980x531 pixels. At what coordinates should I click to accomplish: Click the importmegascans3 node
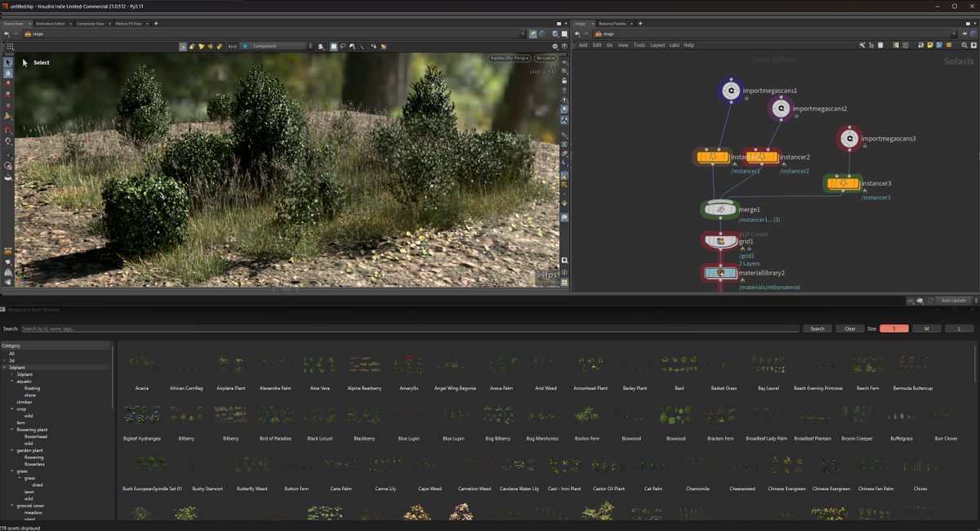(849, 138)
